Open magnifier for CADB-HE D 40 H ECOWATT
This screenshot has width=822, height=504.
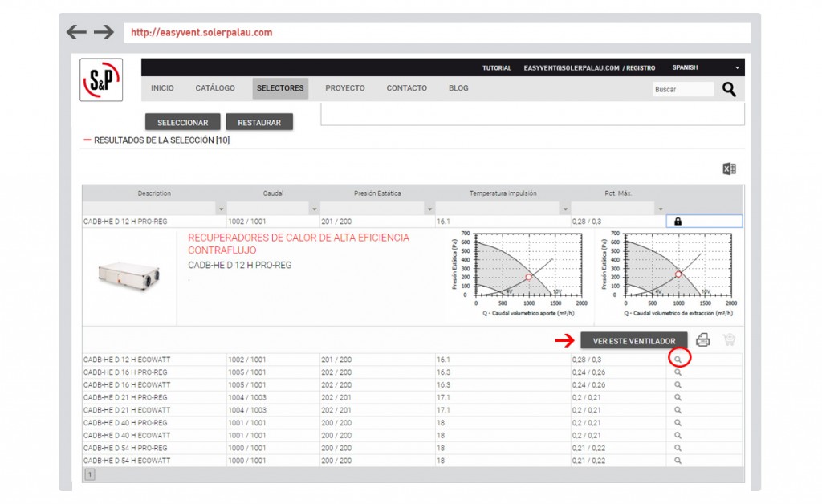coord(678,435)
